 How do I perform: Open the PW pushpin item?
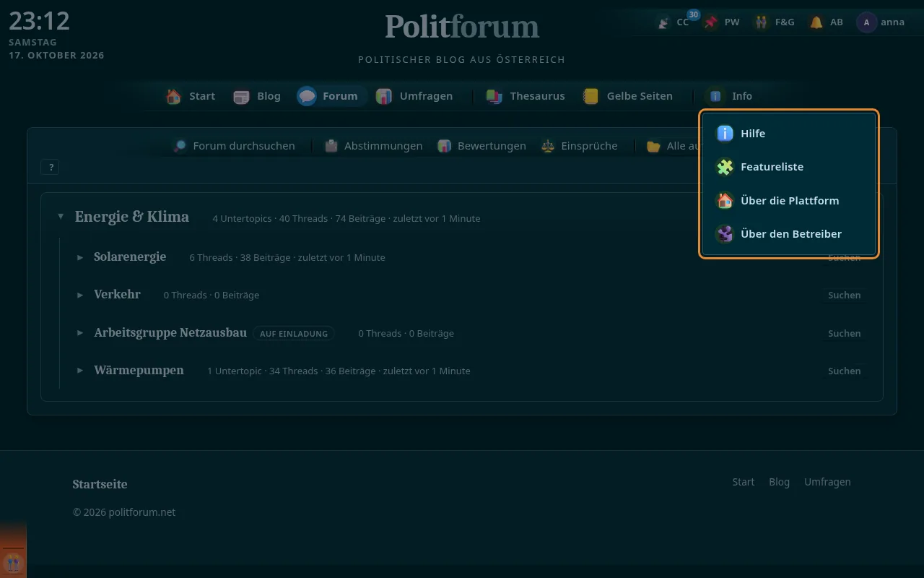pyautogui.click(x=722, y=22)
